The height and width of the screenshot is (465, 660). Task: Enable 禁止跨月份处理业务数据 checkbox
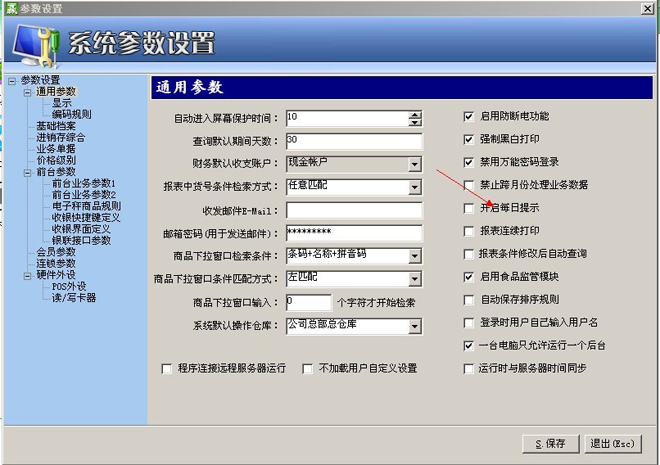pyautogui.click(x=468, y=185)
